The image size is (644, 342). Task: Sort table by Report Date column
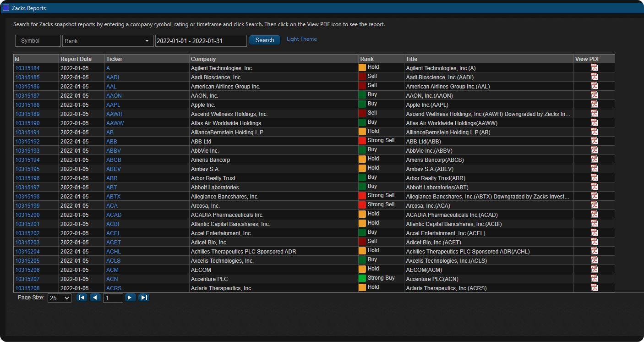coord(76,59)
